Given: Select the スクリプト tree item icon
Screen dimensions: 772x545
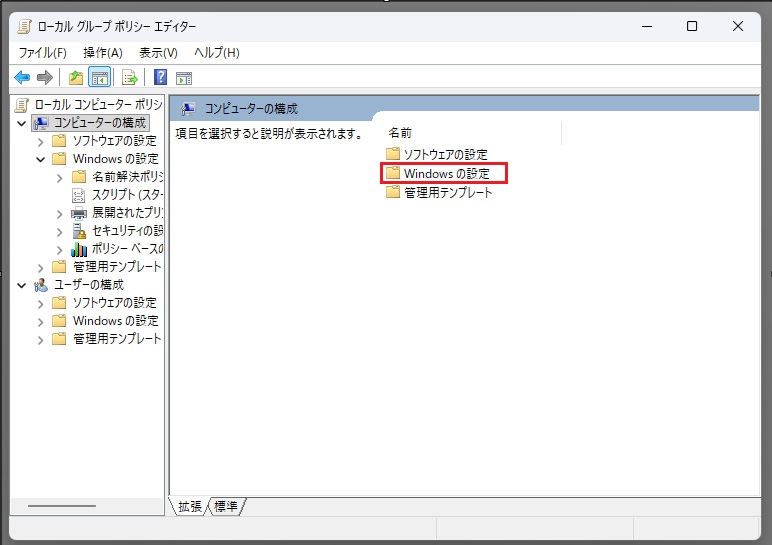Looking at the screenshot, I should 80,195.
